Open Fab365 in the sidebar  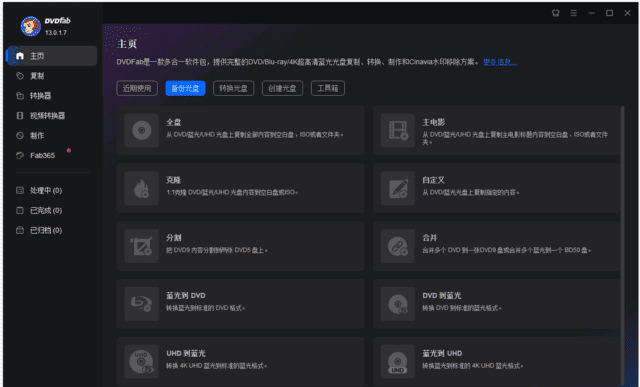coord(52,155)
